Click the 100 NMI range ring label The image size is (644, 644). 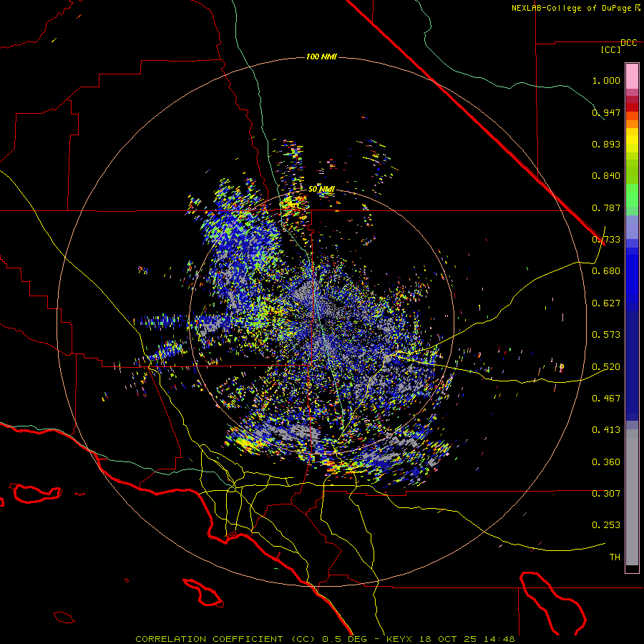point(321,57)
